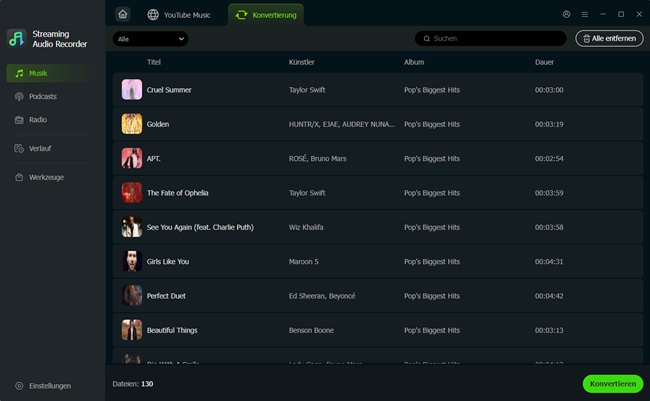650x401 pixels.
Task: Click the Einstellungen gear icon
Action: point(19,386)
